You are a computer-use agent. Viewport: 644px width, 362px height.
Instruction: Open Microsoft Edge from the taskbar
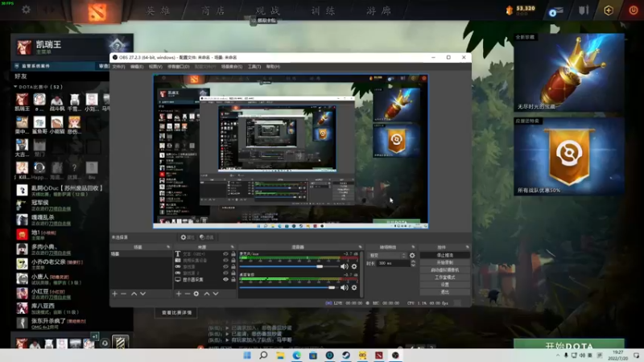296,355
